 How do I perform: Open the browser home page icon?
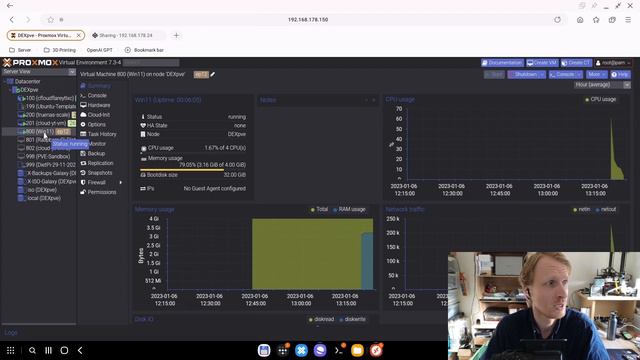pos(580,20)
